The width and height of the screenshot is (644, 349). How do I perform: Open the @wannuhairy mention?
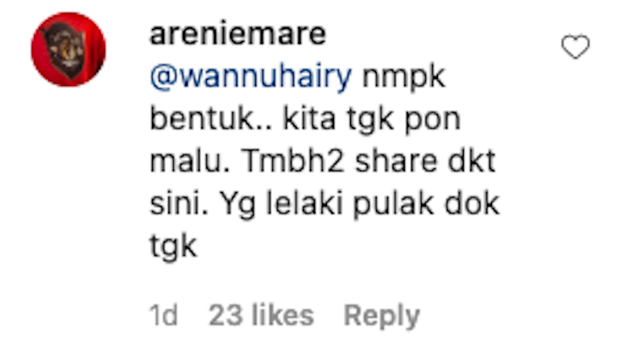coord(251,76)
